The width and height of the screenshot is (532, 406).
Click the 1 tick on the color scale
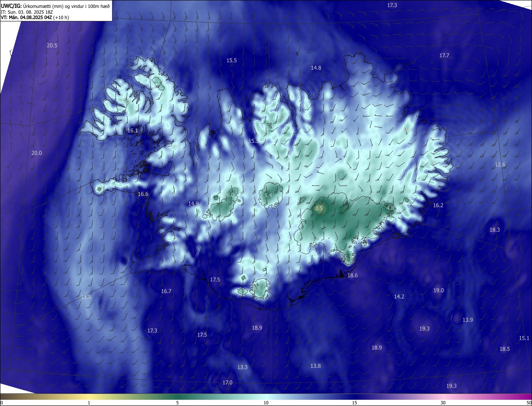coord(89,403)
